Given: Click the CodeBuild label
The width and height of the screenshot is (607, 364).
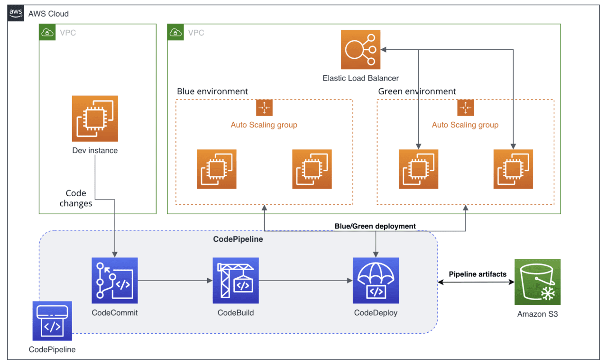Looking at the screenshot, I should coord(236,313).
